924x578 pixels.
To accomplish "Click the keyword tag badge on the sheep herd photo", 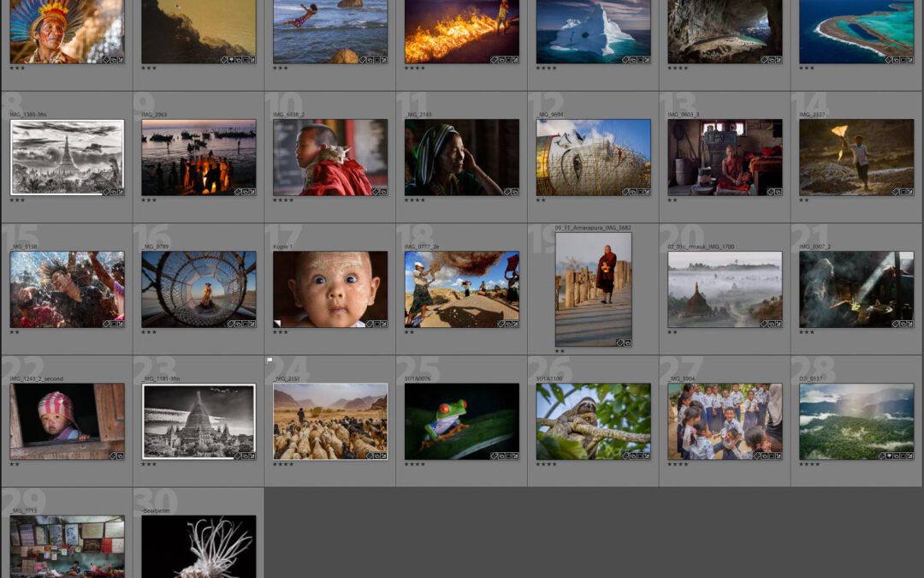I will [370, 456].
